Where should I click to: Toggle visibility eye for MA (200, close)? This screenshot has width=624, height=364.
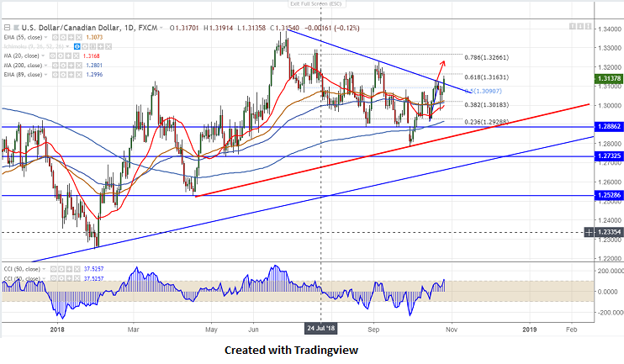pyautogui.click(x=56, y=66)
